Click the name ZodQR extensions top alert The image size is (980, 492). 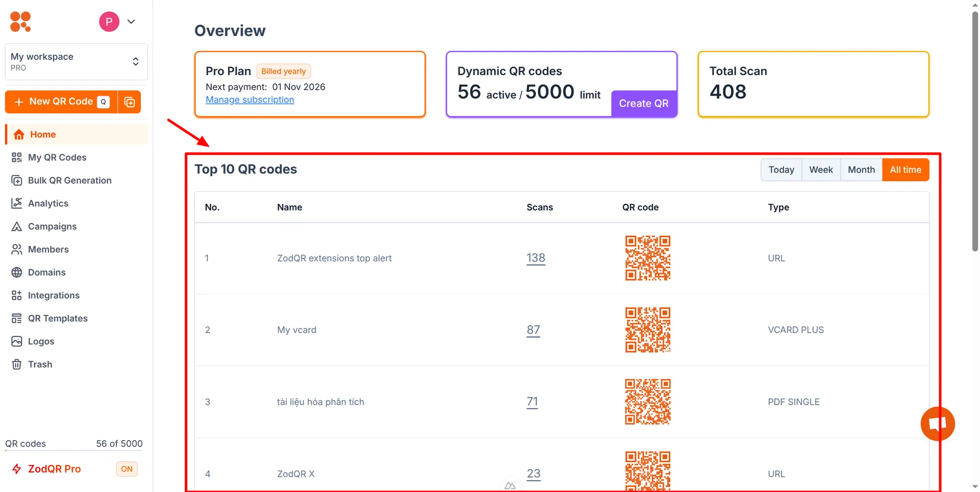(x=334, y=258)
